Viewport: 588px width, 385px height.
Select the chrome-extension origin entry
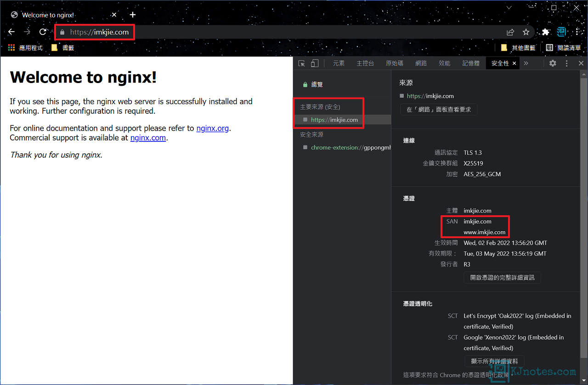[342, 147]
